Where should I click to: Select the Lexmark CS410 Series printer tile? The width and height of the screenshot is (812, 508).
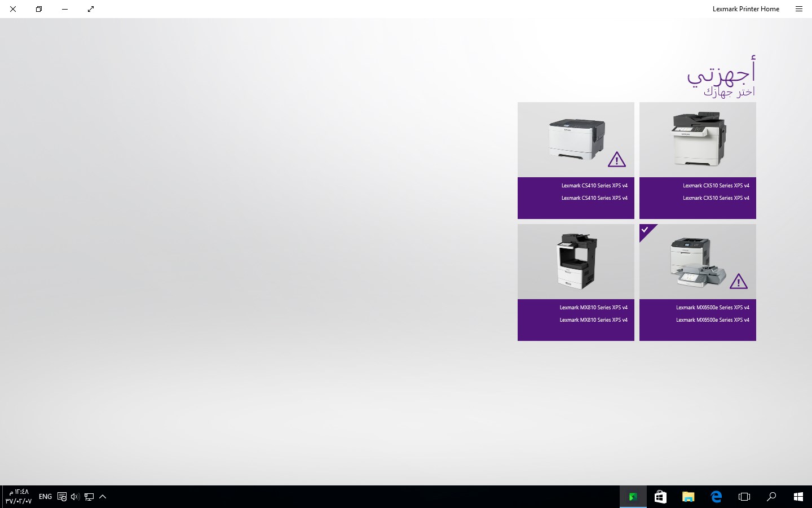[x=576, y=160]
